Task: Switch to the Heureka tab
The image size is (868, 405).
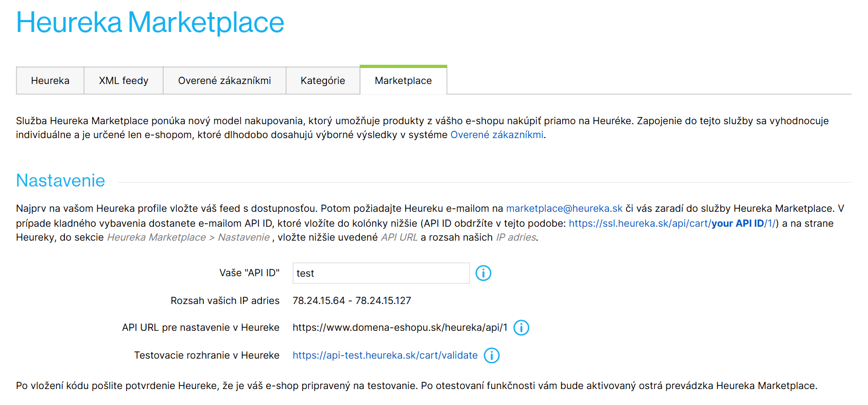Action: point(50,81)
